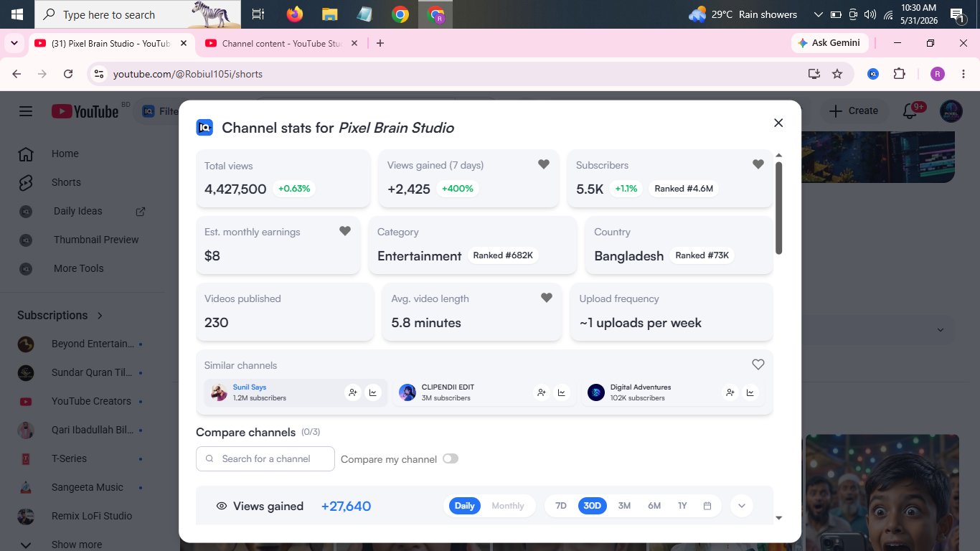Switch views chart to Monthly

click(508, 506)
